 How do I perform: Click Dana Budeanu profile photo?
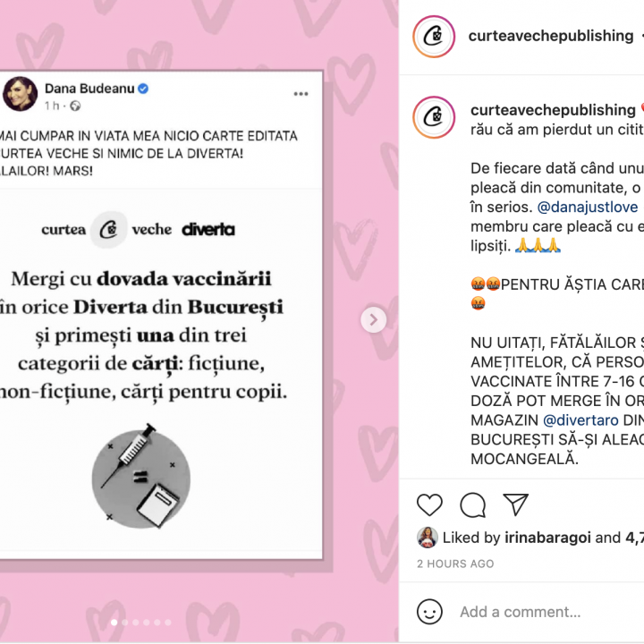pyautogui.click(x=20, y=94)
